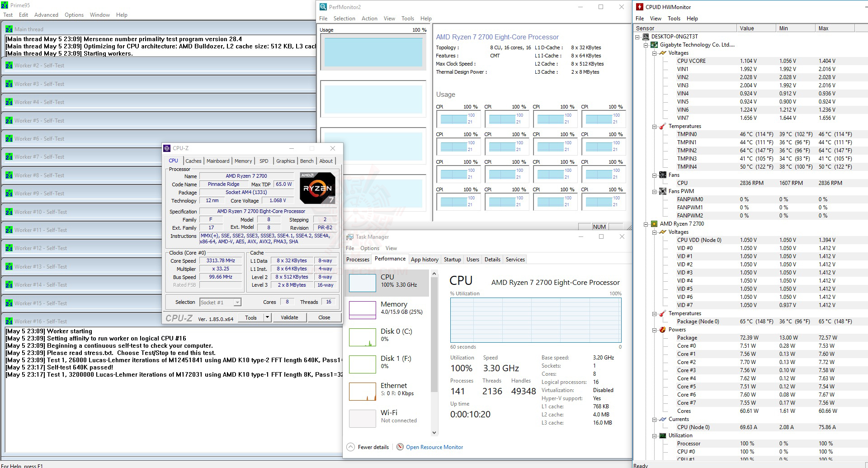868x468 pixels.
Task: Open the Socket #1 selection dropdown in CPU-Z
Action: click(237, 302)
